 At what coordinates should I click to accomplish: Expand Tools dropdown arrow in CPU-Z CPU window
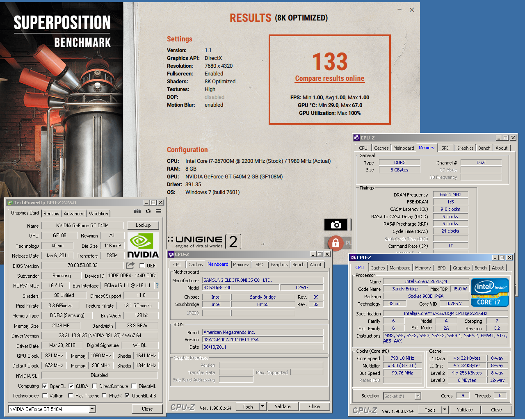pos(445,410)
